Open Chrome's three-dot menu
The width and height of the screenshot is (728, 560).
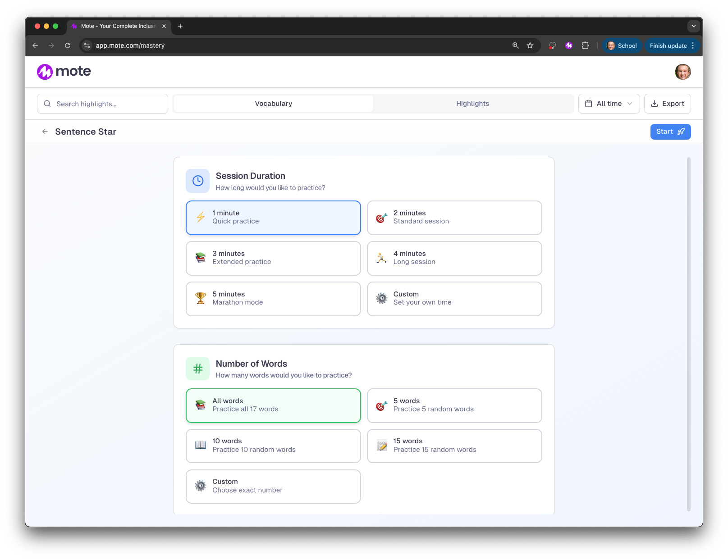click(x=693, y=46)
